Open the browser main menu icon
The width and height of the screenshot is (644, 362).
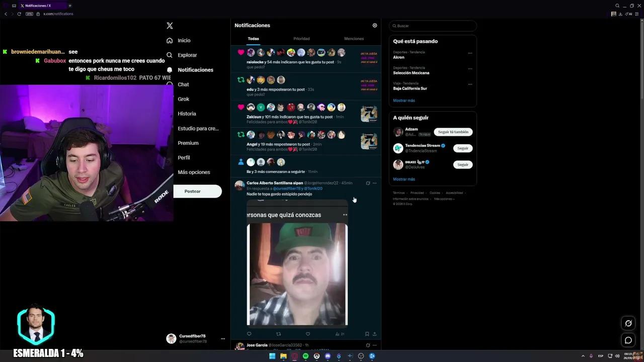tap(637, 14)
